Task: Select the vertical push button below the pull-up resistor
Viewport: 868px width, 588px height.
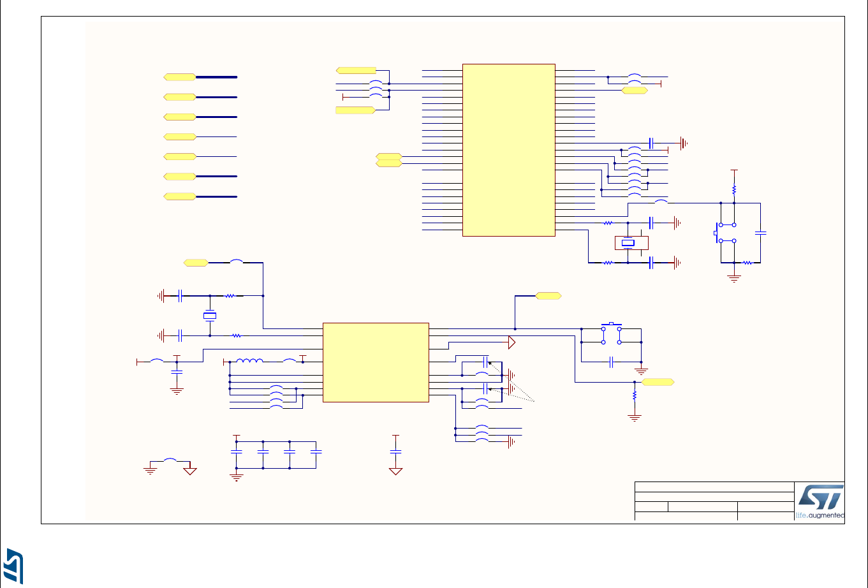Action: pos(726,233)
